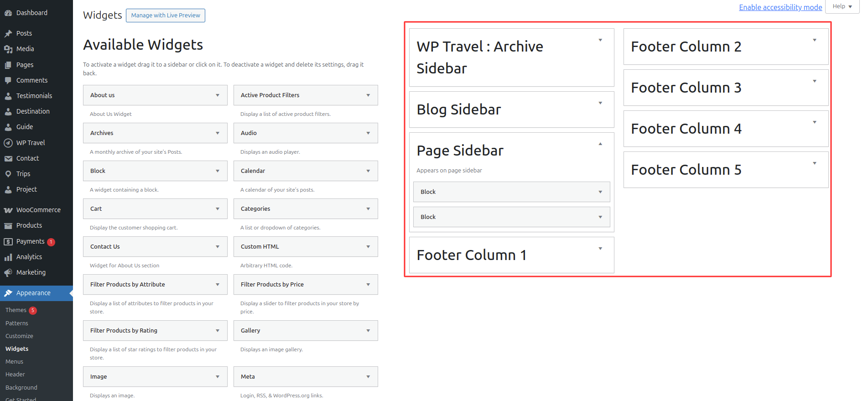868x401 pixels.
Task: Click the Media icon in admin menu
Action: click(x=8, y=49)
